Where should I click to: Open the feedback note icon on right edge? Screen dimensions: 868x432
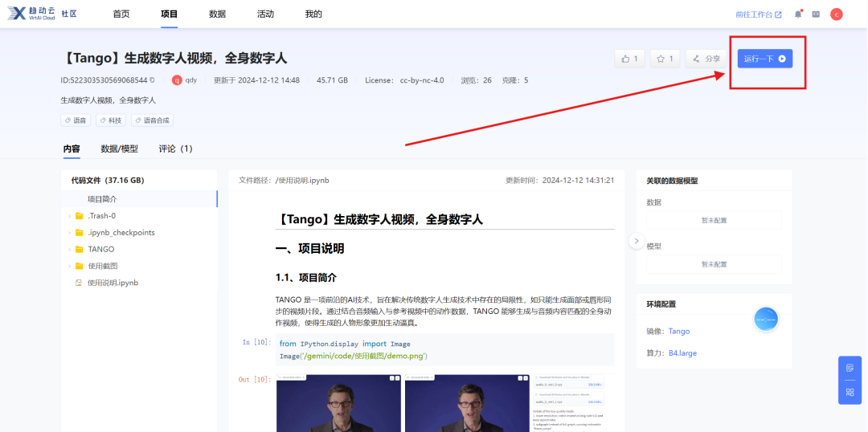pyautogui.click(x=850, y=368)
